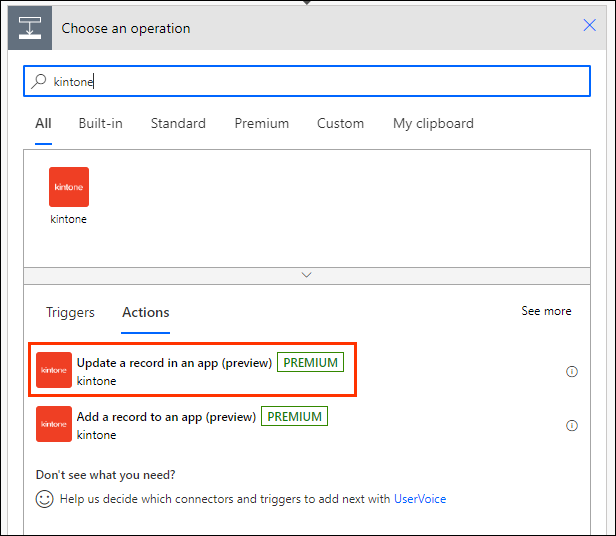The width and height of the screenshot is (616, 536).
Task: Open the Custom connectors tab
Action: (340, 124)
